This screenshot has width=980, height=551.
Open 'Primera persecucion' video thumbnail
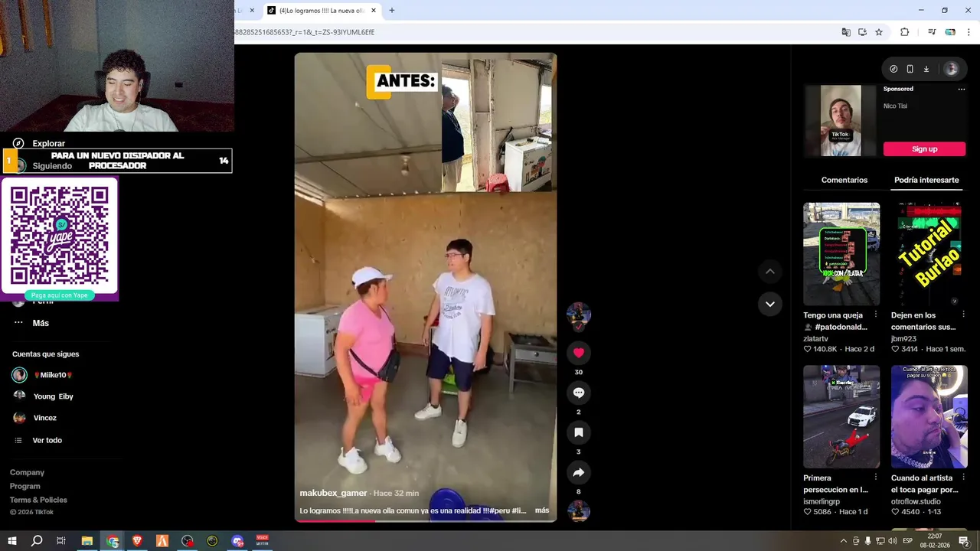(841, 416)
